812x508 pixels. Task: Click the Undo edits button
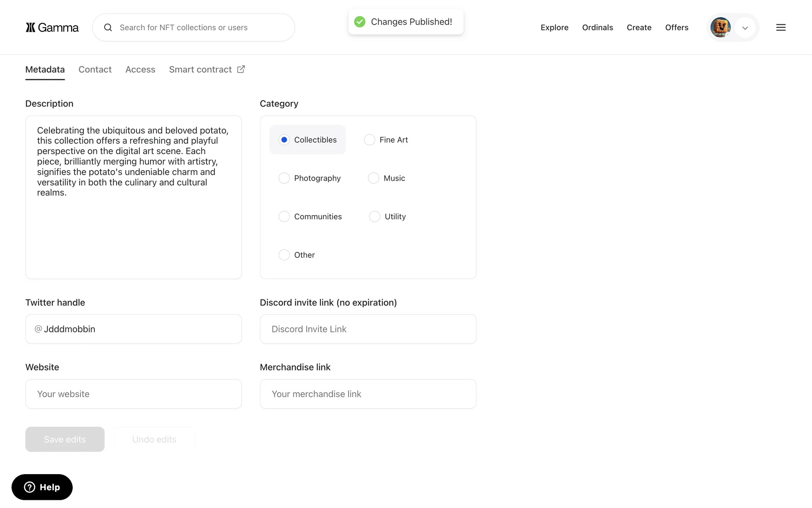click(154, 439)
